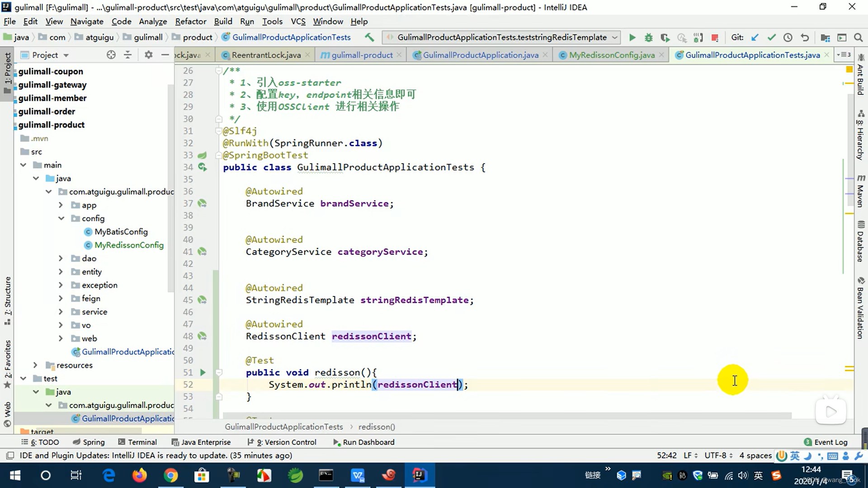The image size is (868, 488).
Task: Hide the Project tool window
Action: coord(165,55)
